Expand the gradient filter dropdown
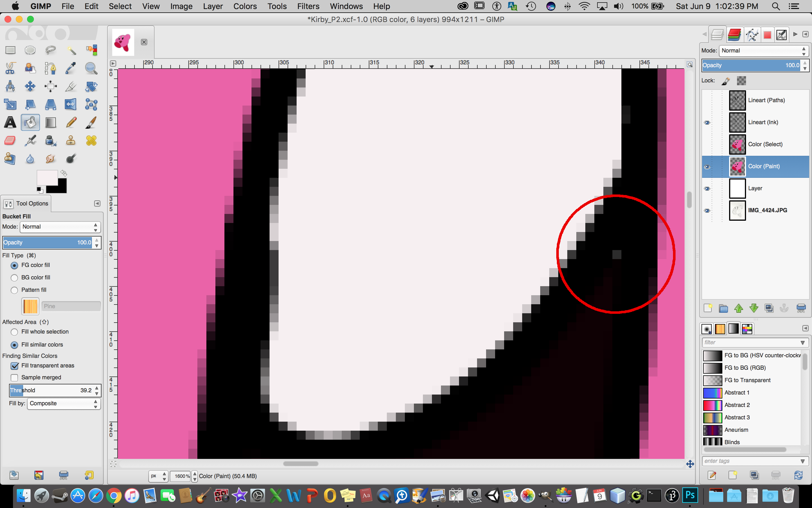This screenshot has height=508, width=812. [x=803, y=343]
